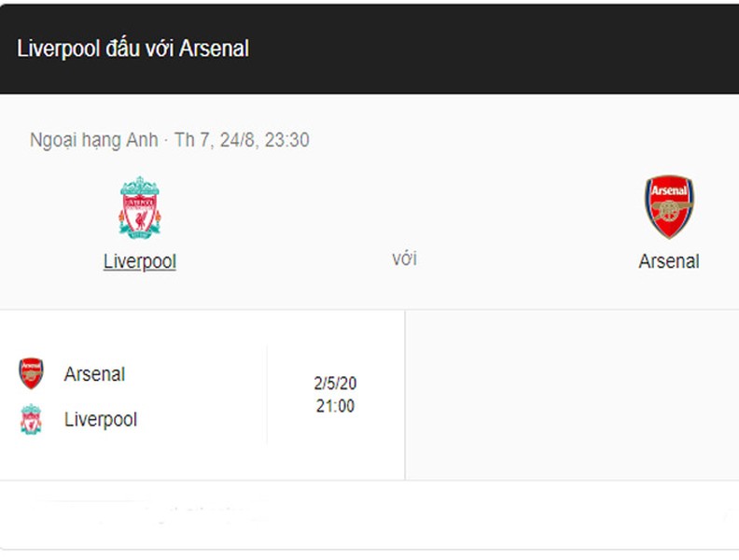Click the Ngoại hạng Anh league label
This screenshot has width=739, height=560.
pyautogui.click(x=94, y=140)
